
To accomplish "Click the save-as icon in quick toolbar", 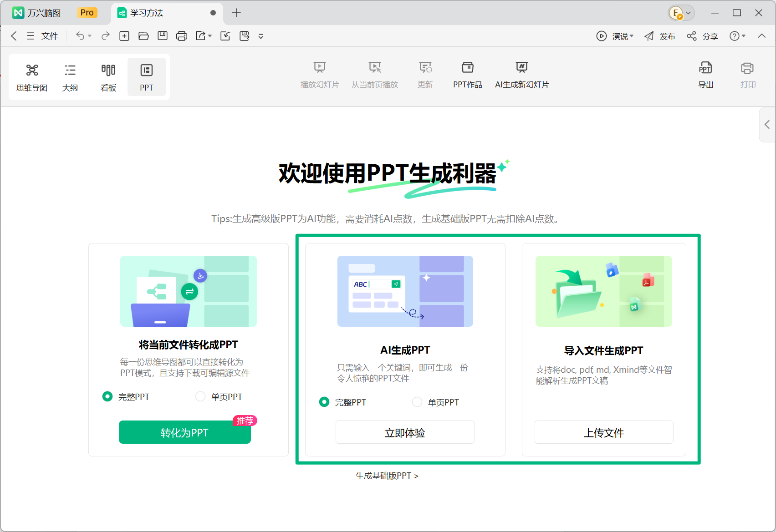I will pos(245,36).
